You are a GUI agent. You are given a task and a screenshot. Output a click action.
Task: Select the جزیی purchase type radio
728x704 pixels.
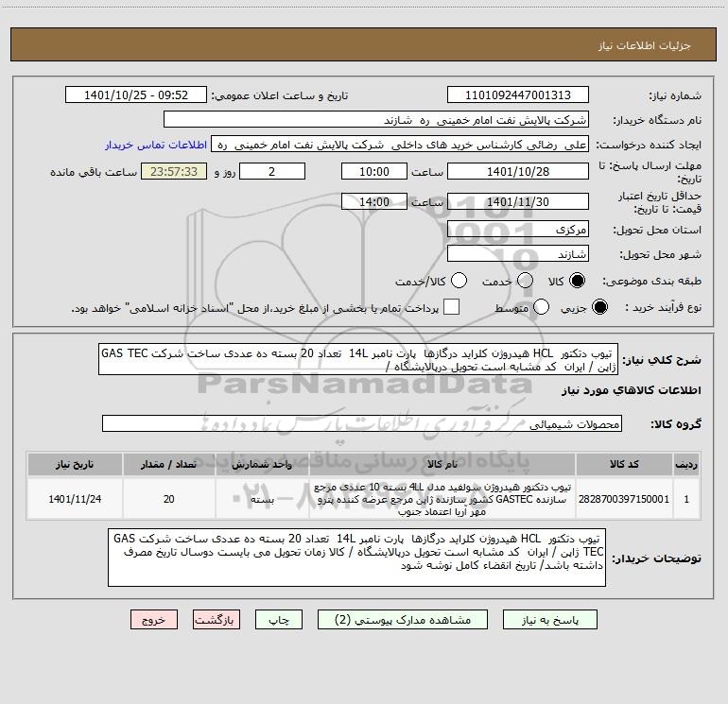pyautogui.click(x=599, y=307)
